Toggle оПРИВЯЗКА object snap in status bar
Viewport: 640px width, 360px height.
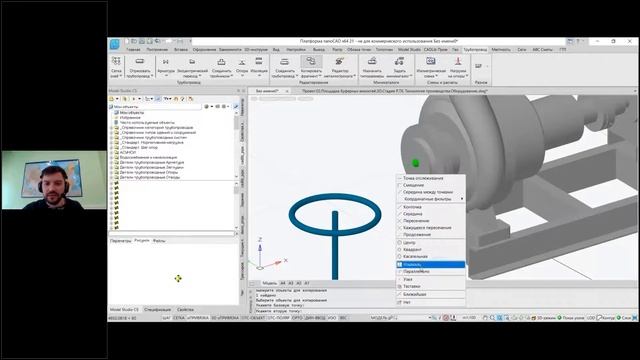(x=198, y=318)
